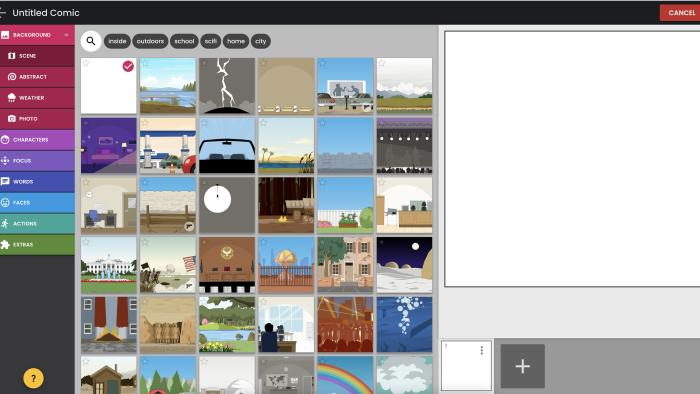Open the yellow help question mark button
The height and width of the screenshot is (394, 700).
tap(33, 378)
